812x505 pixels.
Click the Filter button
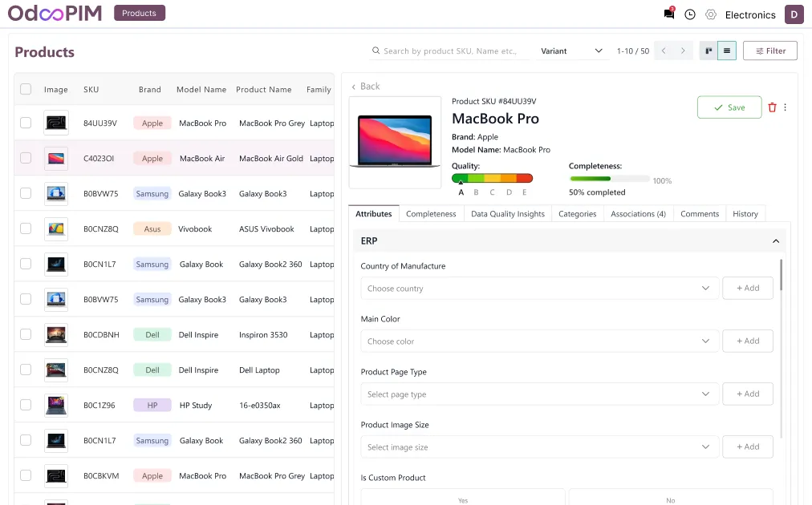pyautogui.click(x=769, y=50)
